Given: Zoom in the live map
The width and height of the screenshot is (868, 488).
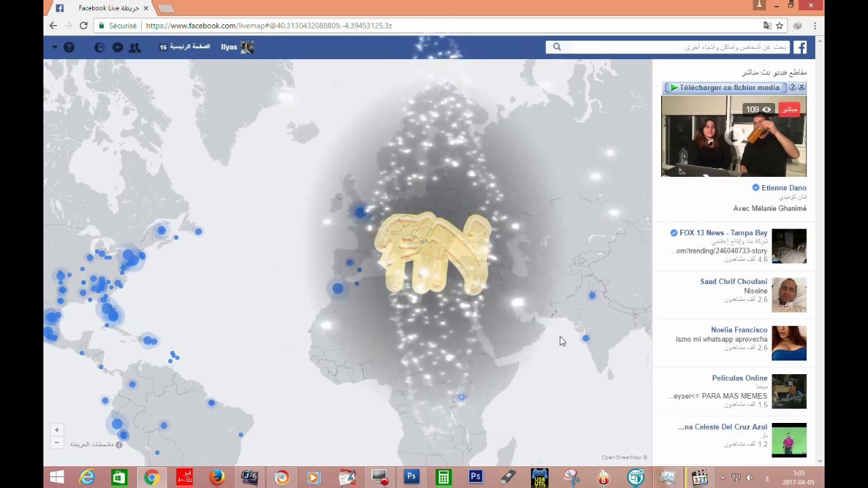Looking at the screenshot, I should [57, 430].
